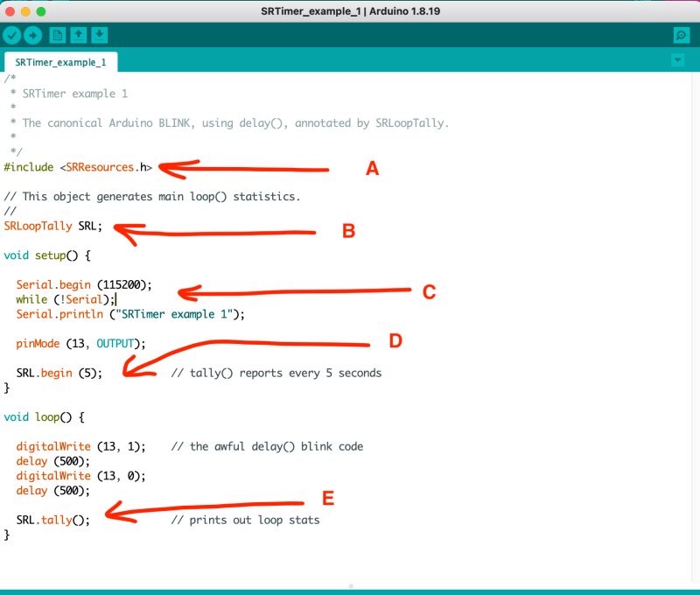Click the 'void setup() {' line
Screen dimensions: 700x595
(x=47, y=255)
